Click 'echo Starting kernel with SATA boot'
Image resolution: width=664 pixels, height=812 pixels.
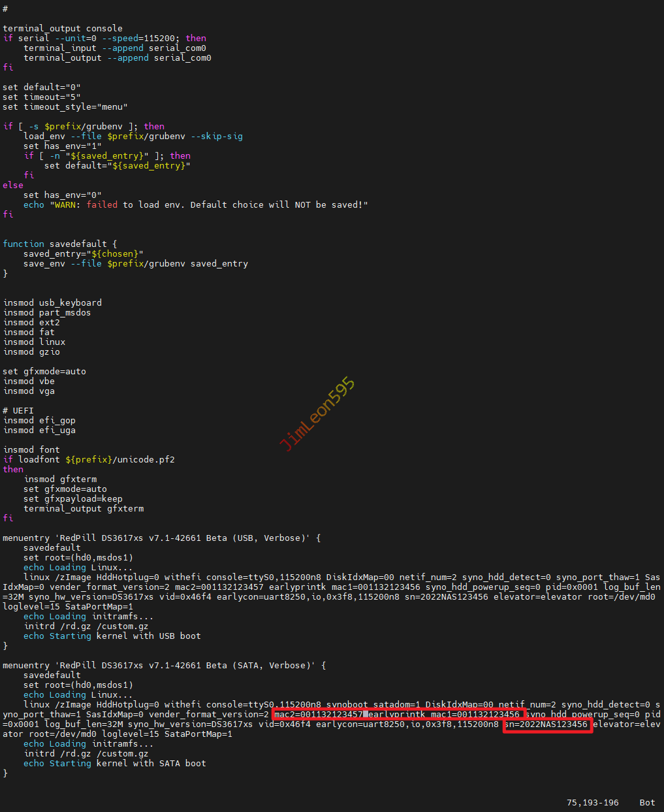[x=115, y=764]
